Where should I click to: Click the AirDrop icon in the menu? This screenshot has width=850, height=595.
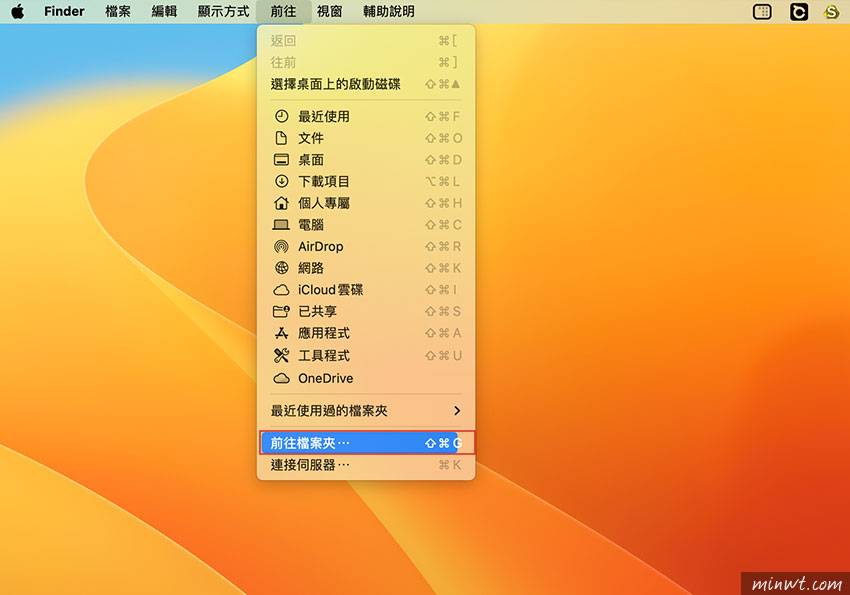[281, 247]
